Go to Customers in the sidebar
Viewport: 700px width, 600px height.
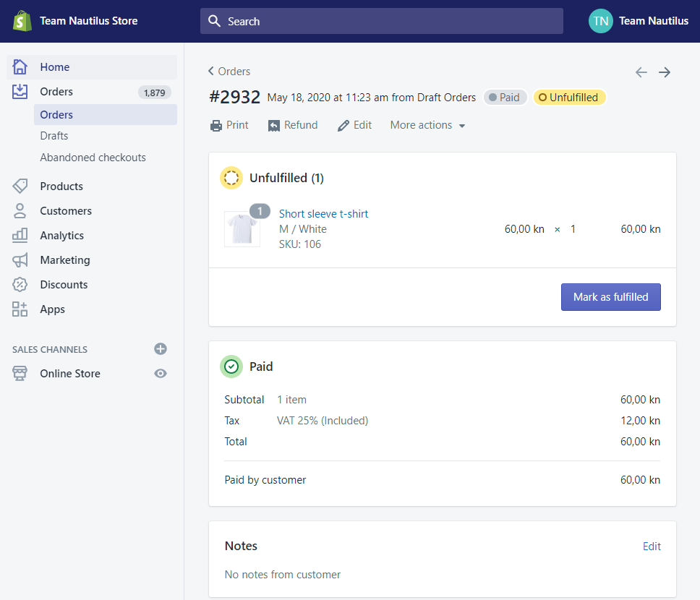(x=66, y=211)
